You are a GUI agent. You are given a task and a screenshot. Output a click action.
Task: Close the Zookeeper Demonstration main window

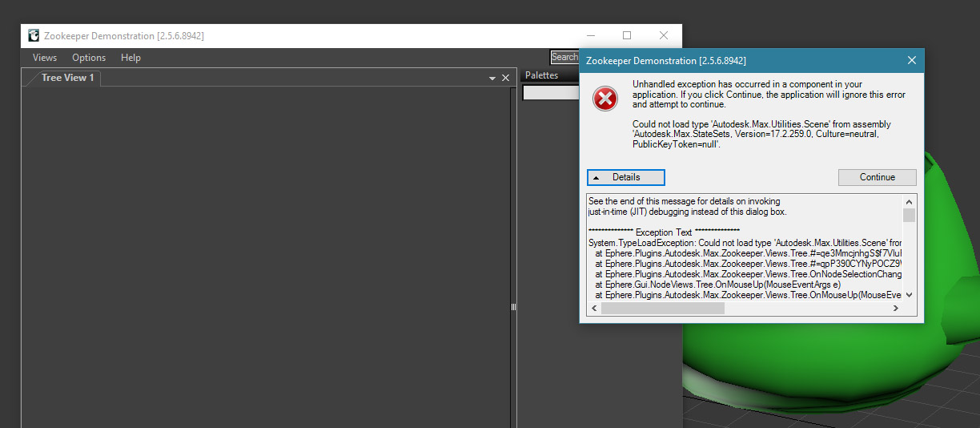point(664,36)
